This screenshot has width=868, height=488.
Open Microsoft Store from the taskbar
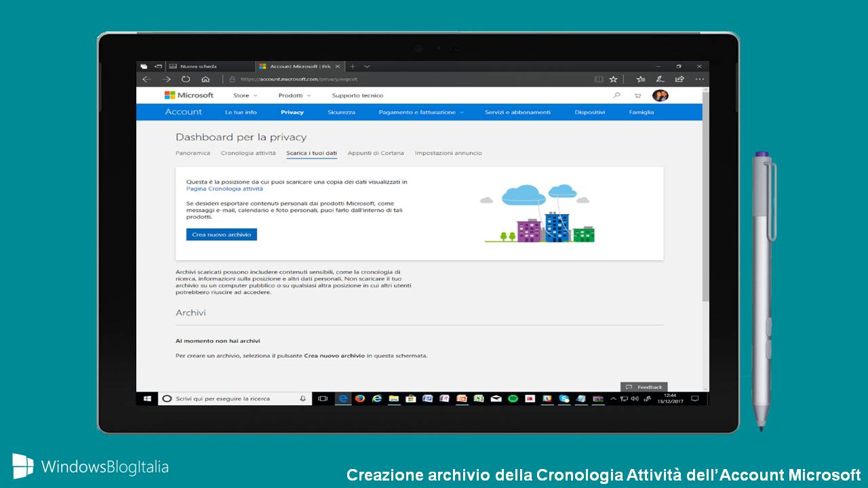click(x=411, y=399)
